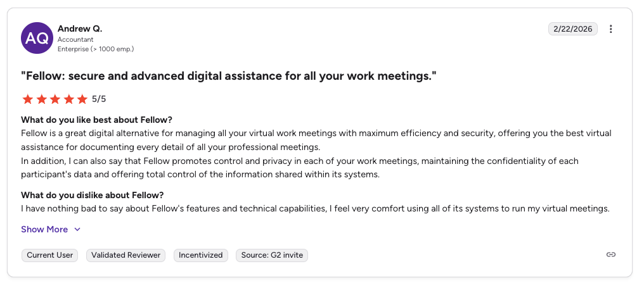Open reviewer name Andrew Q.

point(80,28)
